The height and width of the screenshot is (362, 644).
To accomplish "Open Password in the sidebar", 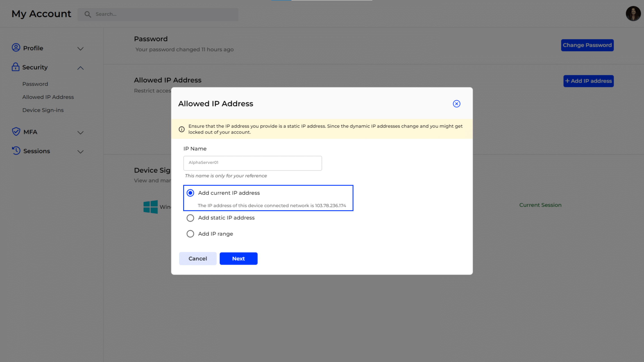I will point(35,84).
